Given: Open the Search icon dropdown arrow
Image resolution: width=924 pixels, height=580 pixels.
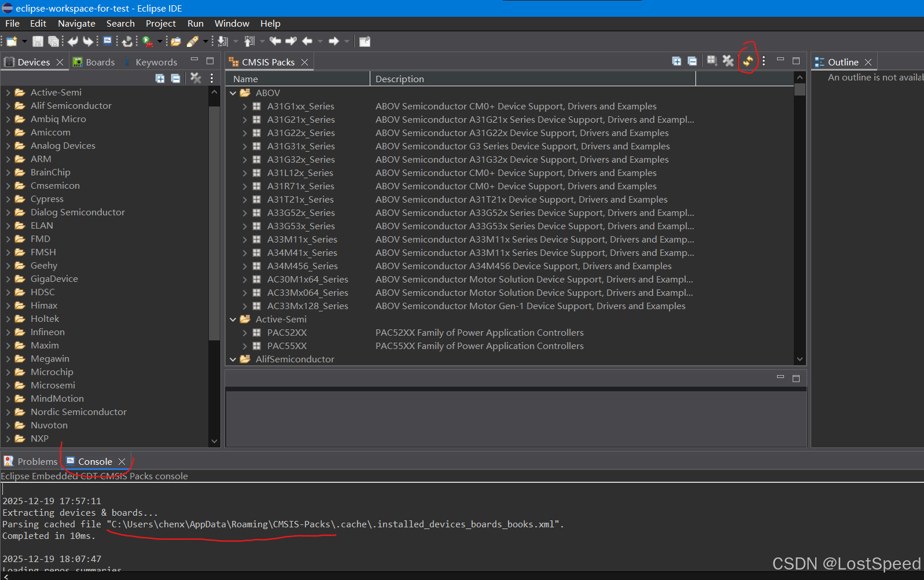Looking at the screenshot, I should (205, 41).
